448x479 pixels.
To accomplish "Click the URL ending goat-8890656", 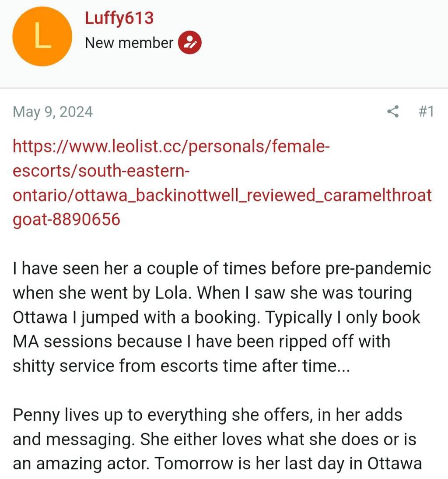I will pos(66,219).
